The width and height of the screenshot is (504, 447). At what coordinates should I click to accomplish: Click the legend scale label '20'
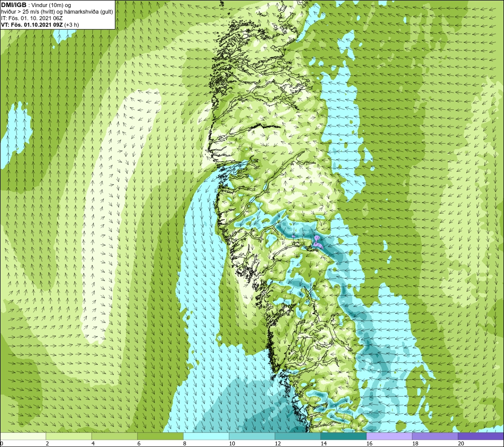coord(461,443)
